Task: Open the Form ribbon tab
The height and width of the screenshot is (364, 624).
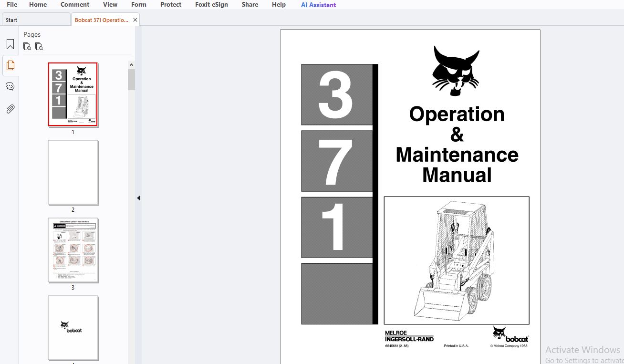Action: coord(139,5)
